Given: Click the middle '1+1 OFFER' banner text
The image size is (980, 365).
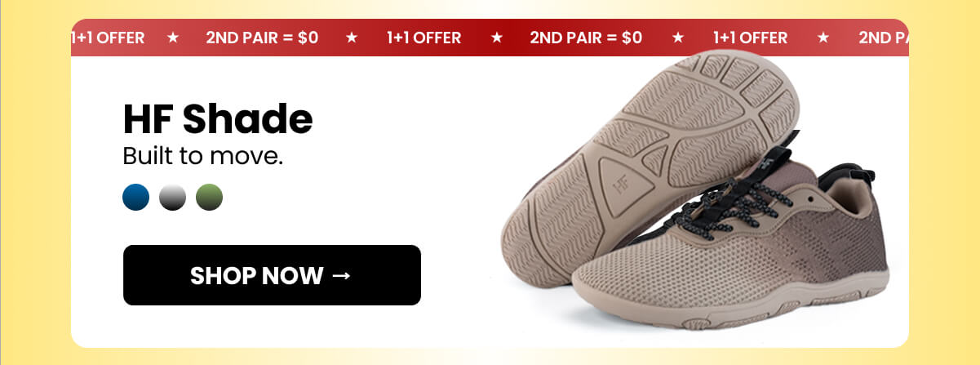Looking at the screenshot, I should tap(423, 38).
